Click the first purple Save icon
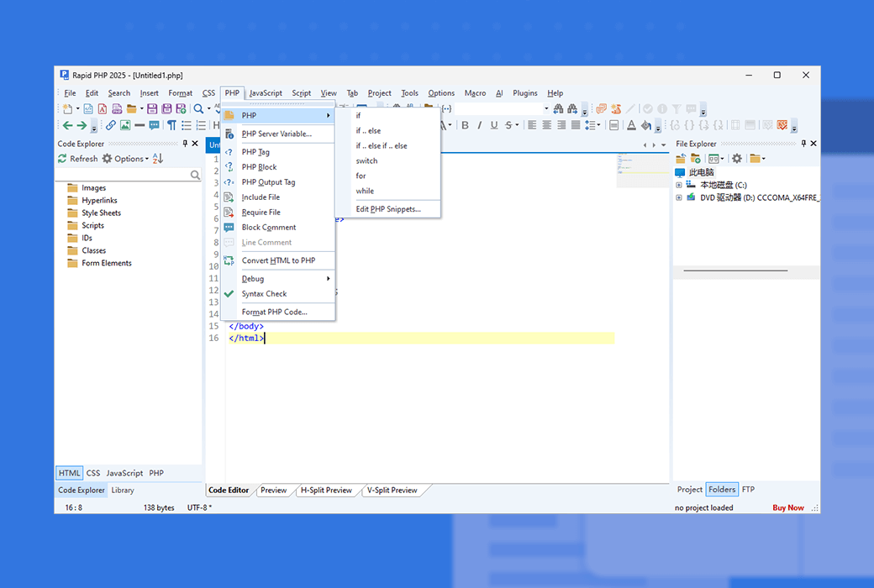Screen dimensions: 874x588 [x=151, y=108]
